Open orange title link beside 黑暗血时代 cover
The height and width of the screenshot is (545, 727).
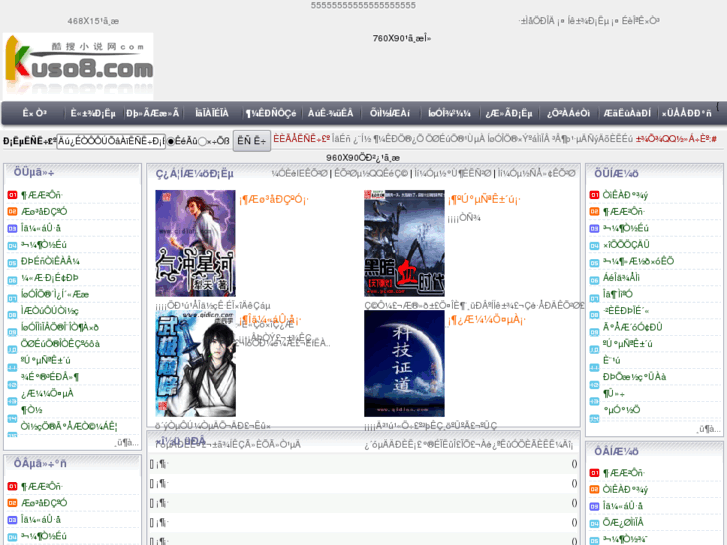pyautogui.click(x=485, y=200)
